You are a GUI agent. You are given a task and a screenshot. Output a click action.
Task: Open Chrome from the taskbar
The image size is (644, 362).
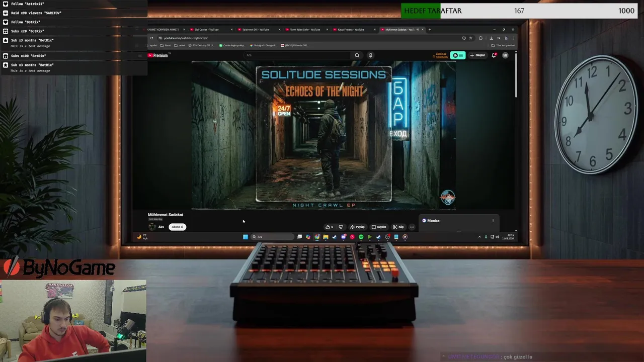click(317, 237)
